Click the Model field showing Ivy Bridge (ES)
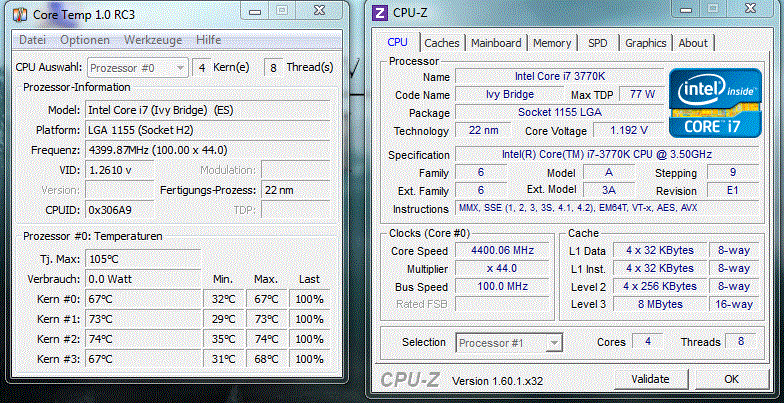The height and width of the screenshot is (403, 784). point(208,110)
